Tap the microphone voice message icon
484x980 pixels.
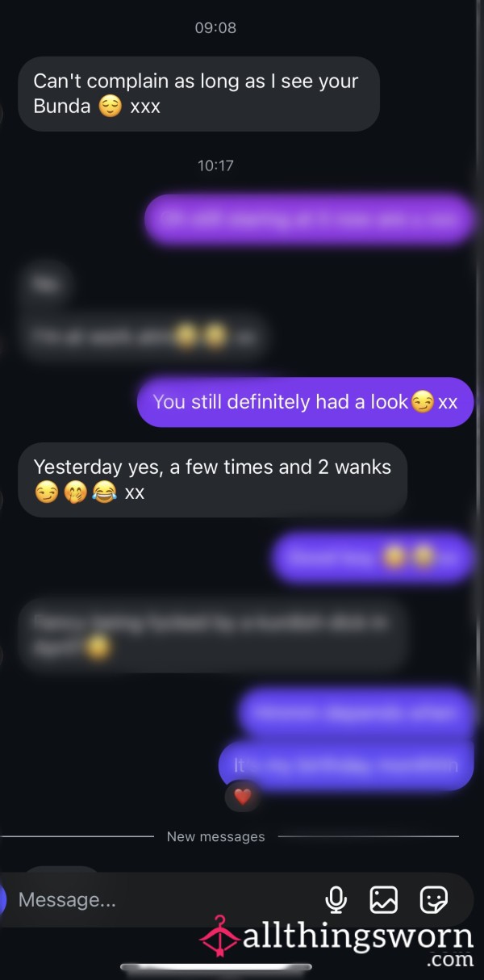coord(336,899)
